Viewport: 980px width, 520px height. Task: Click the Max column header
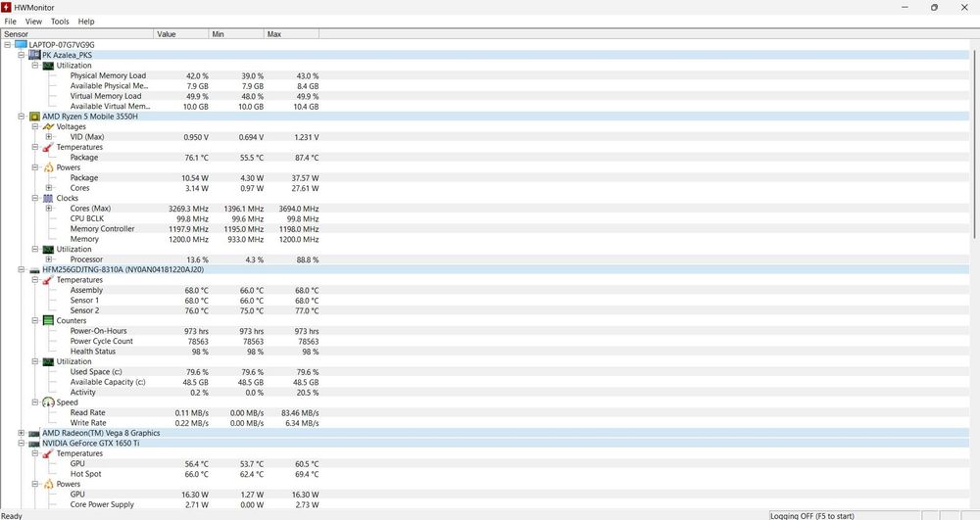[x=291, y=34]
